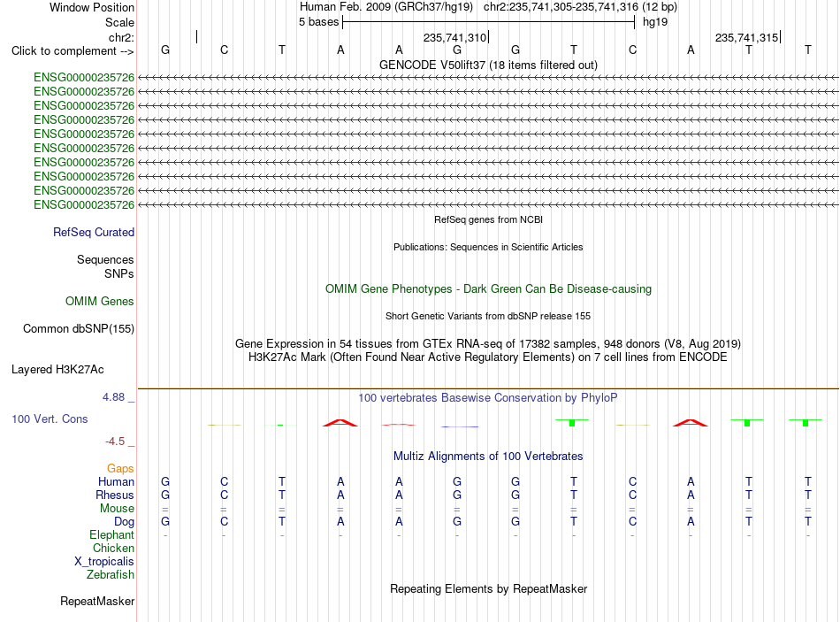Click the 235,741,310 ruler coordinate

pos(454,37)
